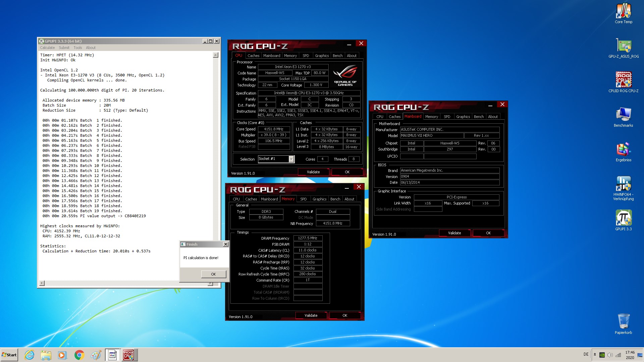Viewport: 644px width, 362px height.
Task: Open Socket #1 selection dropdown
Action: tap(291, 159)
